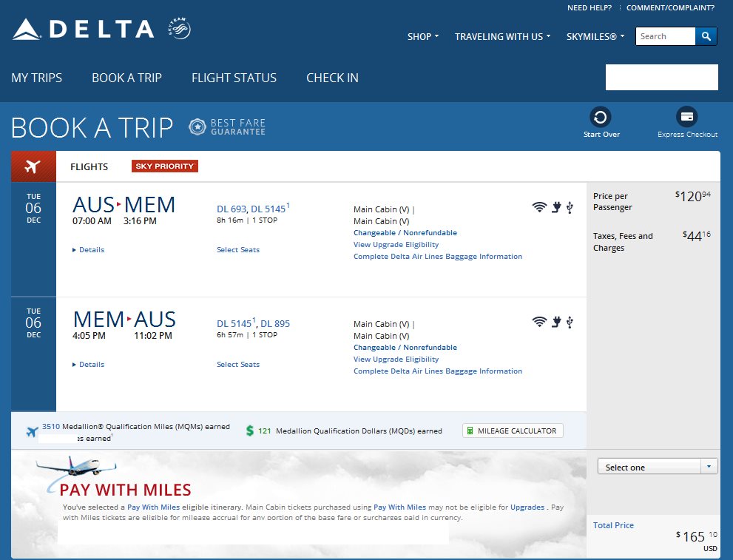Viewport: 733px width, 560px height.
Task: Expand the Shop menu
Action: pos(423,36)
